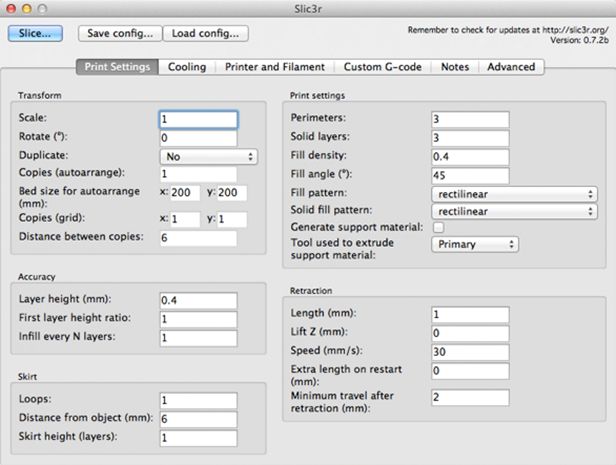
Task: Click the Skirt Loops field
Action: click(198, 401)
